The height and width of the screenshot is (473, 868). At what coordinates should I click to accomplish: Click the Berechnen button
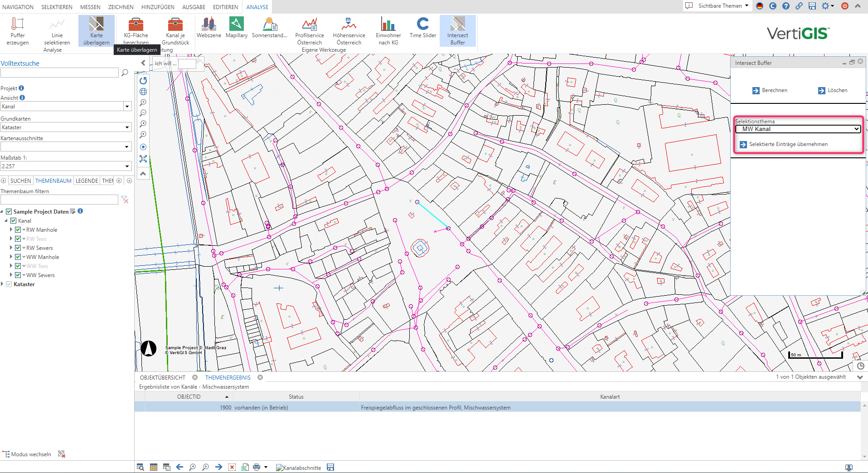pyautogui.click(x=770, y=90)
